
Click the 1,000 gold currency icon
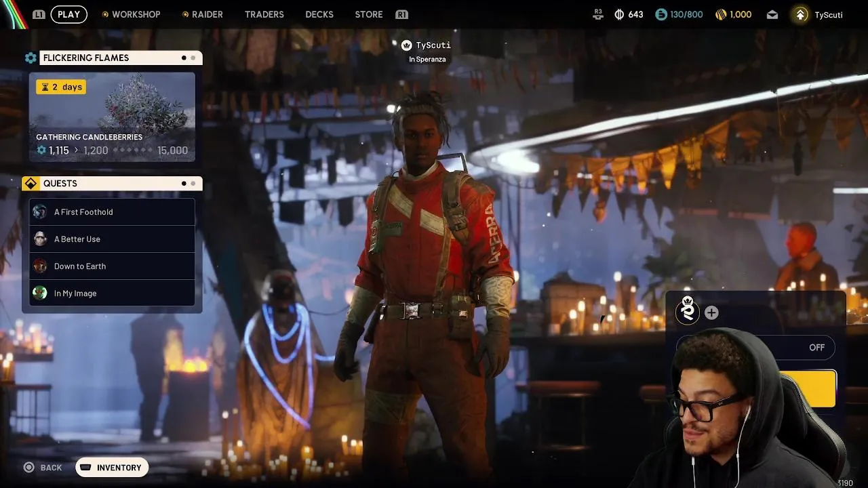point(721,14)
